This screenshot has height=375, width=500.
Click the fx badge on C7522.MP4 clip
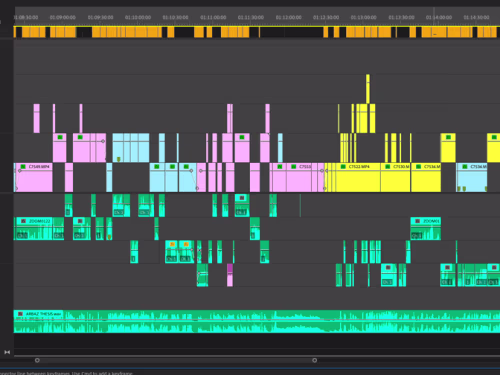pos(343,166)
